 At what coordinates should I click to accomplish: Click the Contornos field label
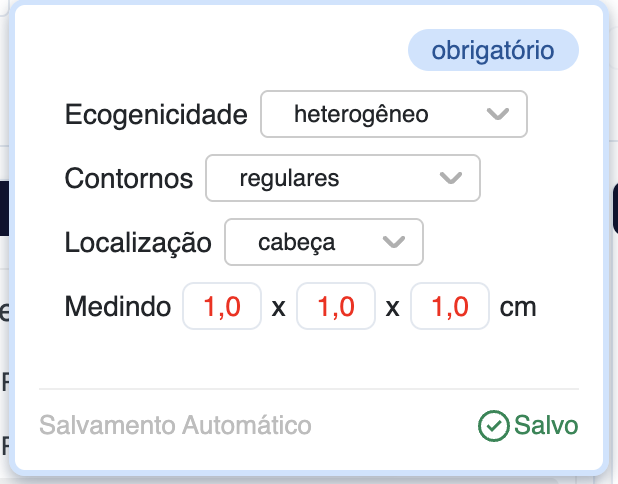[129, 179]
